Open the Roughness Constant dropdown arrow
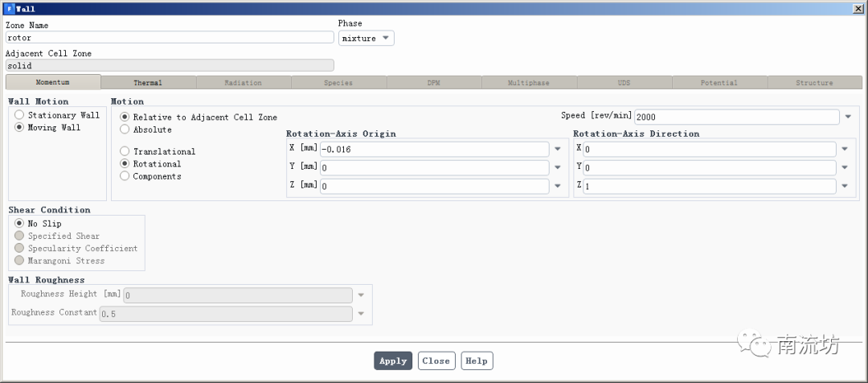The width and height of the screenshot is (868, 383). coord(361,314)
